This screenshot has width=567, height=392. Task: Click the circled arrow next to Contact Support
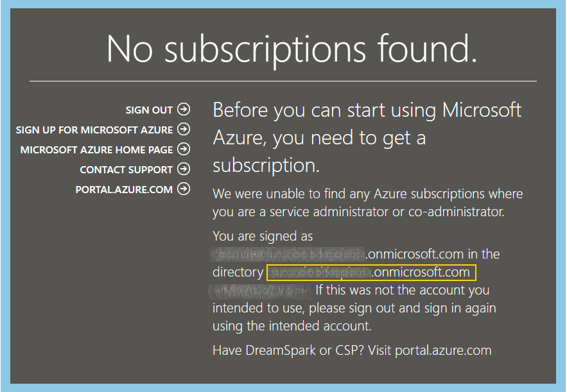point(184,169)
